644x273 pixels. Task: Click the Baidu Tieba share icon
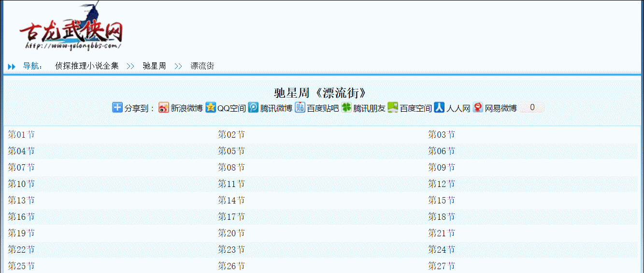[x=300, y=108]
